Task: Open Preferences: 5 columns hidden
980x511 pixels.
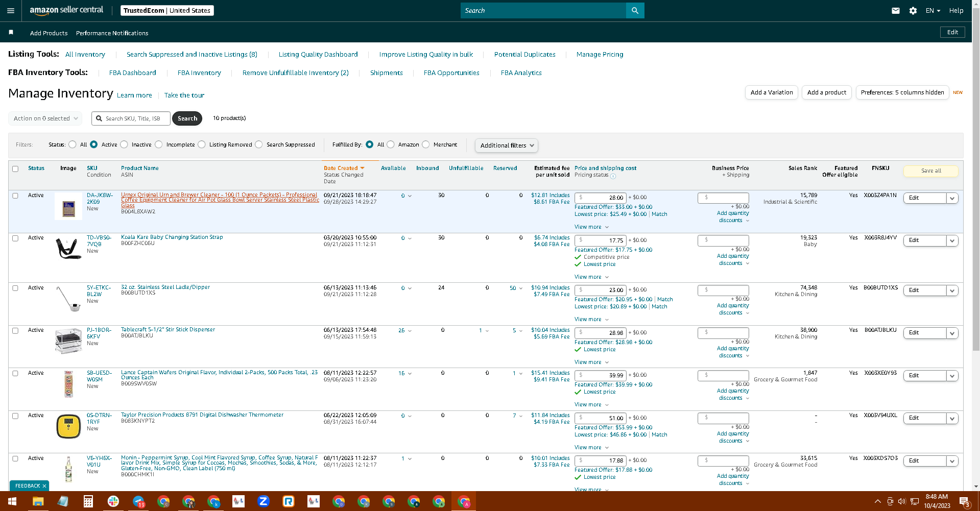Action: 902,92
